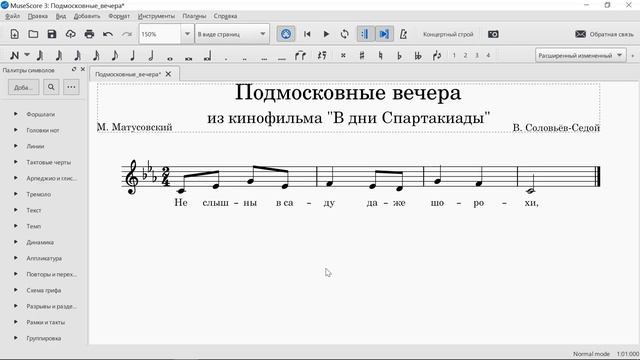Expand the Тактовые черты palette
The image size is (640, 360).
coord(16,162)
